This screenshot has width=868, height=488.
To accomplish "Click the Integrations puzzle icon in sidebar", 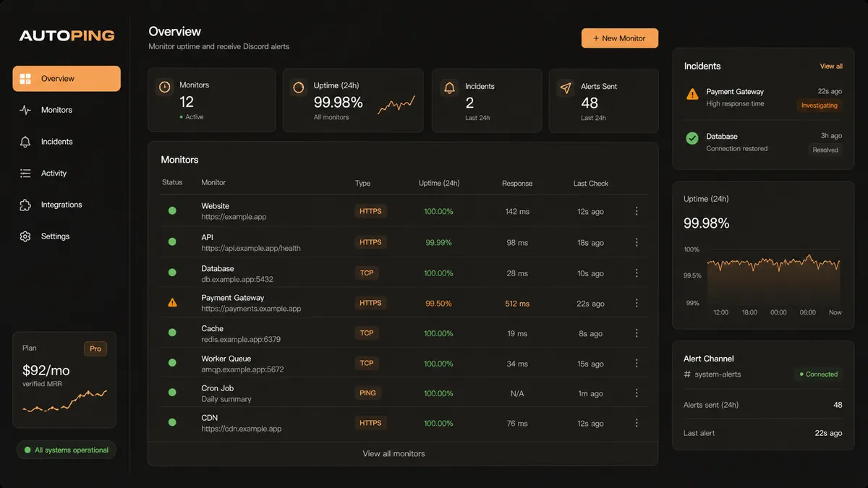I will pyautogui.click(x=25, y=205).
